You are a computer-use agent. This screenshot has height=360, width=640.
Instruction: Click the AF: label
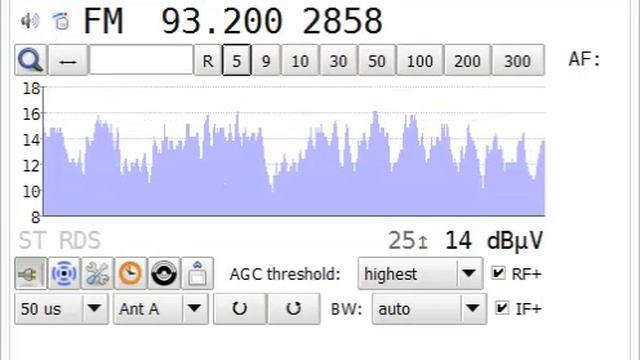(x=584, y=60)
